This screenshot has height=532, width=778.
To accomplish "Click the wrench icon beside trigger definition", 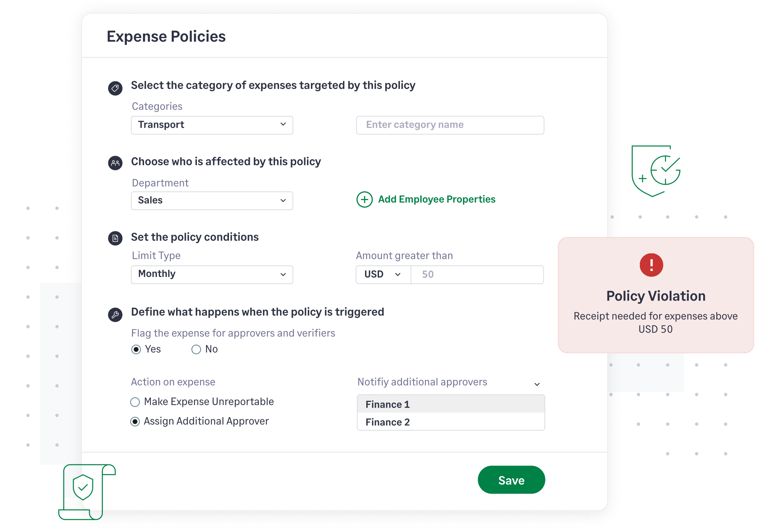I will click(x=115, y=314).
